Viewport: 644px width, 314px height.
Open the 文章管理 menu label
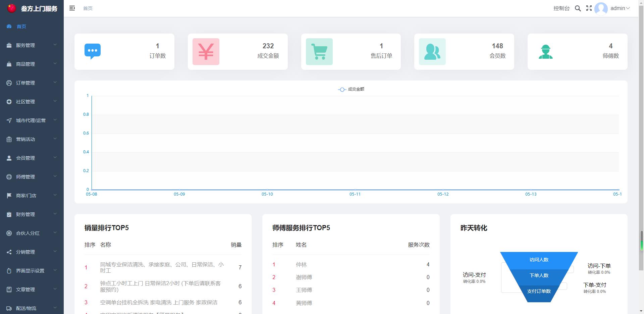pos(25,290)
